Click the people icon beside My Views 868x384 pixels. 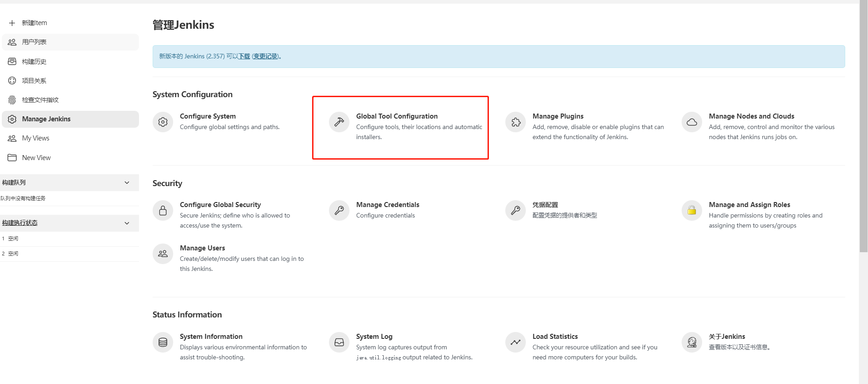click(12, 138)
